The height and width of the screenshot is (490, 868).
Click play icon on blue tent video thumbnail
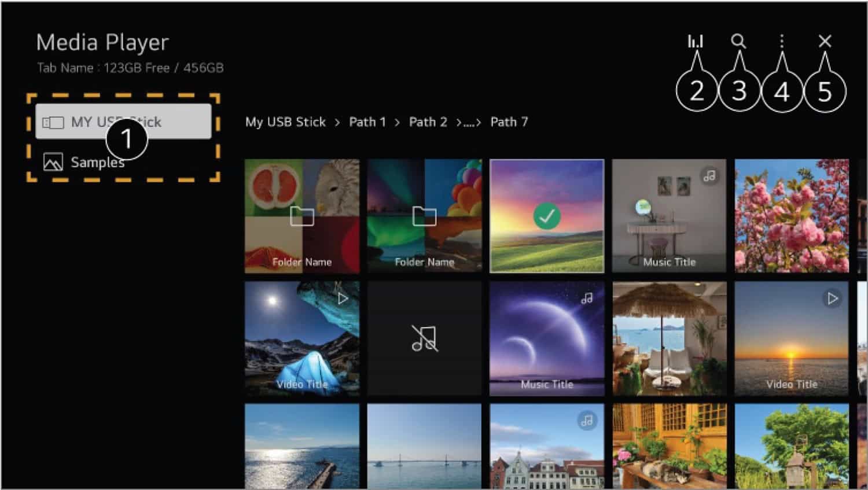click(343, 299)
